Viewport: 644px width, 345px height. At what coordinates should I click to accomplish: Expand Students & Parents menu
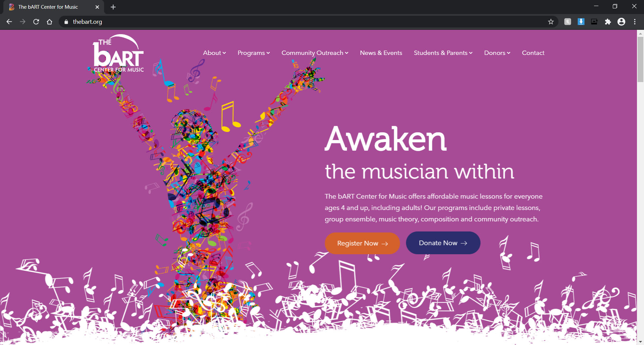coord(443,53)
